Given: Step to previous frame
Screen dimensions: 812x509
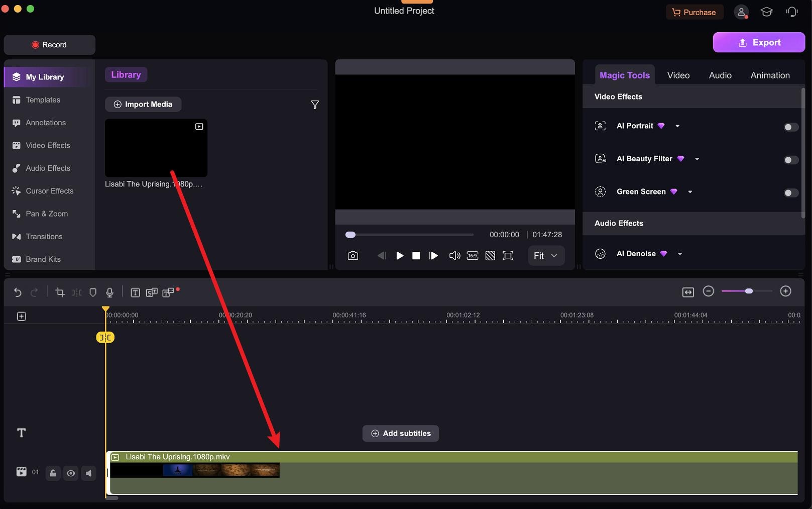Looking at the screenshot, I should pos(382,256).
